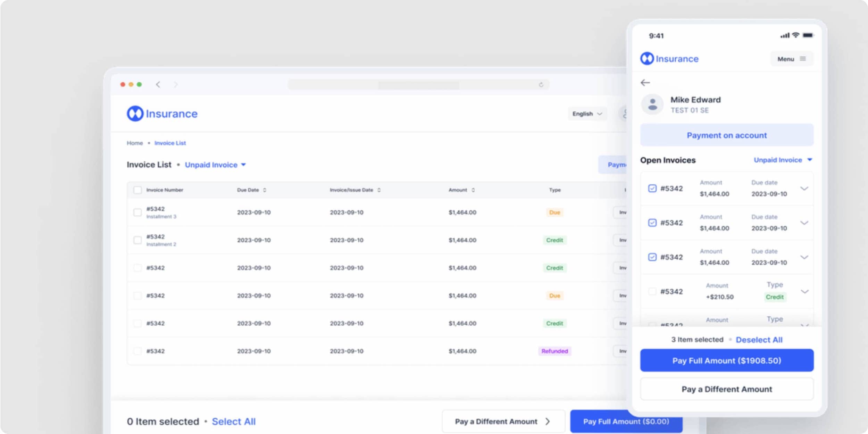Open the Unpaid Invoice filter in desktop Invoice List
The width and height of the screenshot is (868, 434).
pyautogui.click(x=215, y=165)
